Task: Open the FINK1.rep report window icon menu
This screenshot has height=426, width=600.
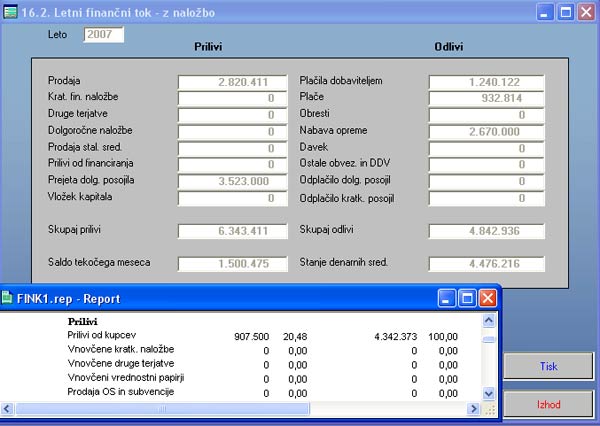Action: (9, 298)
